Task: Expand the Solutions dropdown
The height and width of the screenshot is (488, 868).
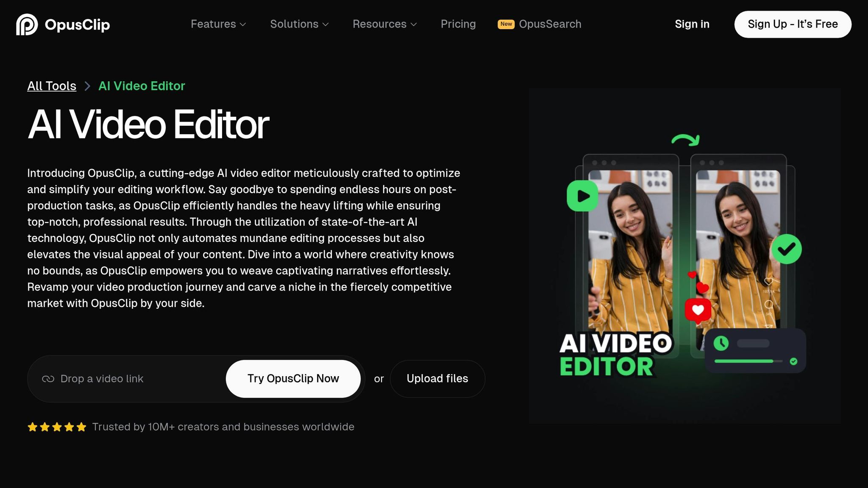Action: click(299, 24)
